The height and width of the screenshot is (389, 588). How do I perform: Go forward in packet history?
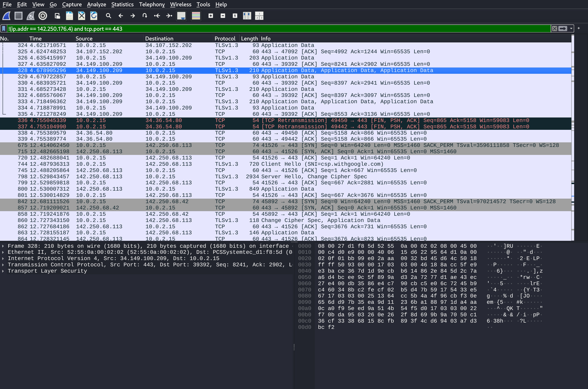click(133, 16)
